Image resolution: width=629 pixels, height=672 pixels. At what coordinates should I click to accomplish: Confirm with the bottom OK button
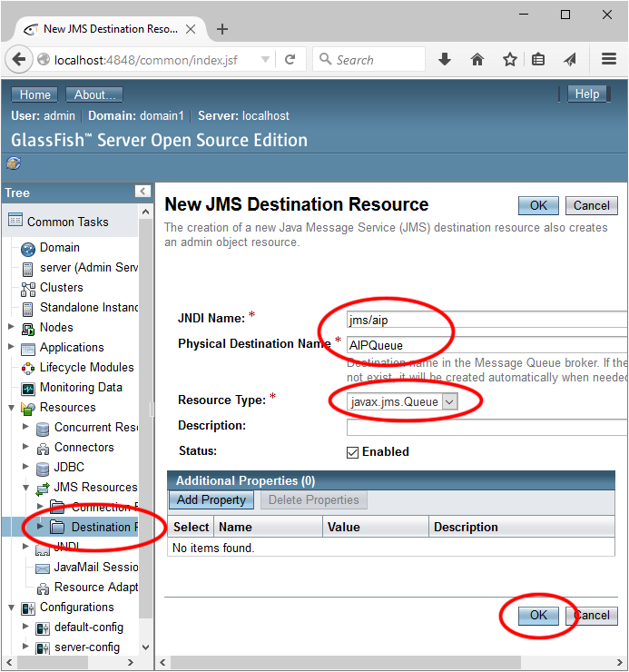tap(538, 616)
